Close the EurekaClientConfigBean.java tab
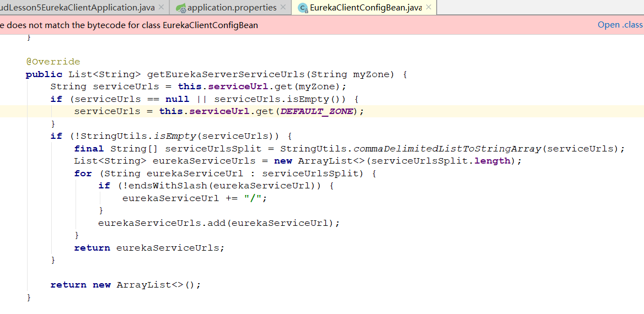Screen dimensions: 644x314 tap(429, 7)
